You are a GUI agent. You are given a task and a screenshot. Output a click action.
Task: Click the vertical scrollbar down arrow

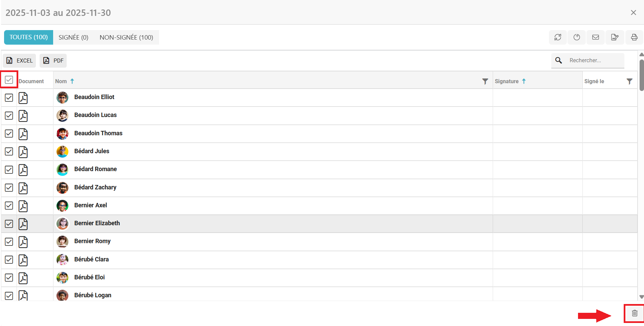(x=641, y=297)
